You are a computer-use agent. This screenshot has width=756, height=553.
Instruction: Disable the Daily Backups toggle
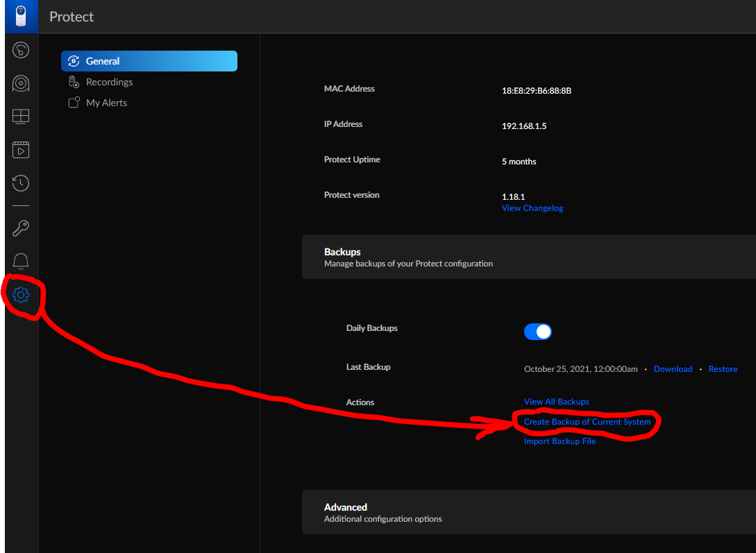point(537,332)
